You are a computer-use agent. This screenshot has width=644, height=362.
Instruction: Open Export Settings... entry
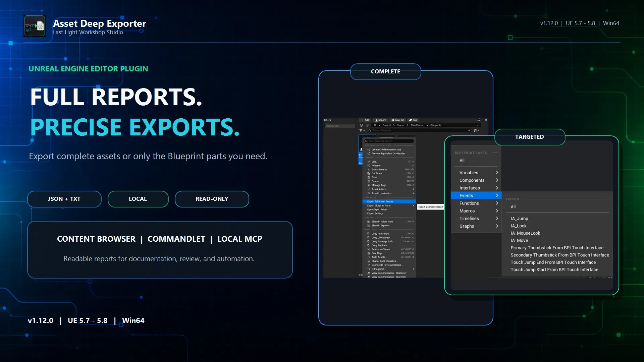click(389, 214)
